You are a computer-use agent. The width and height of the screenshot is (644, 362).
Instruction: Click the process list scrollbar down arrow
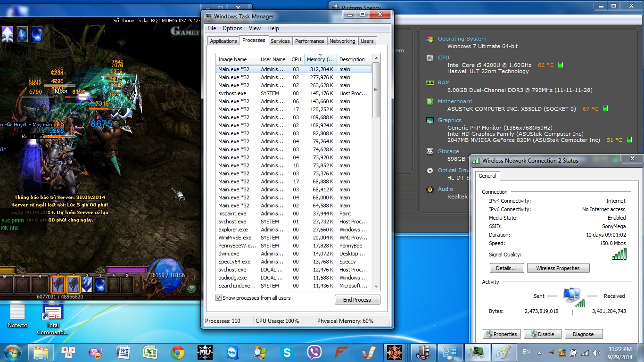376,286
